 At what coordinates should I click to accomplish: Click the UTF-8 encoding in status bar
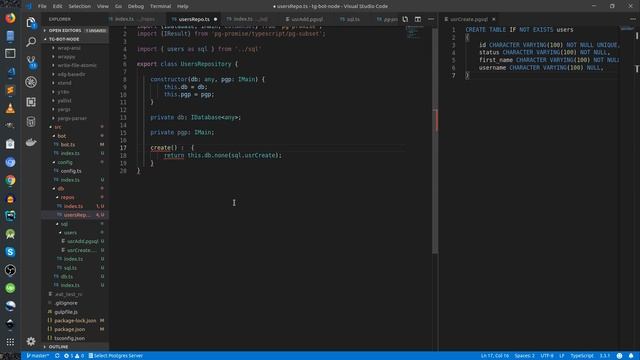547,356
